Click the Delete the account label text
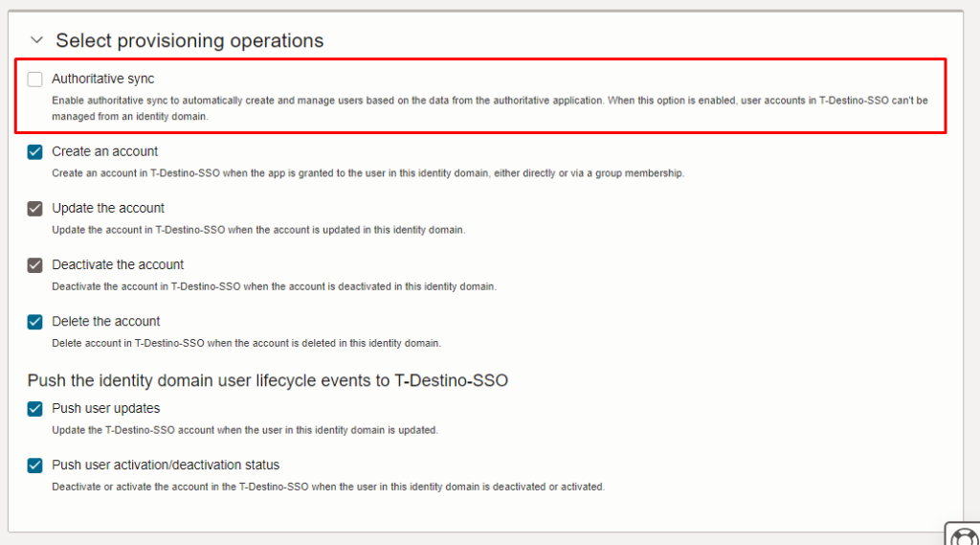Image resolution: width=980 pixels, height=545 pixels. pos(105,321)
